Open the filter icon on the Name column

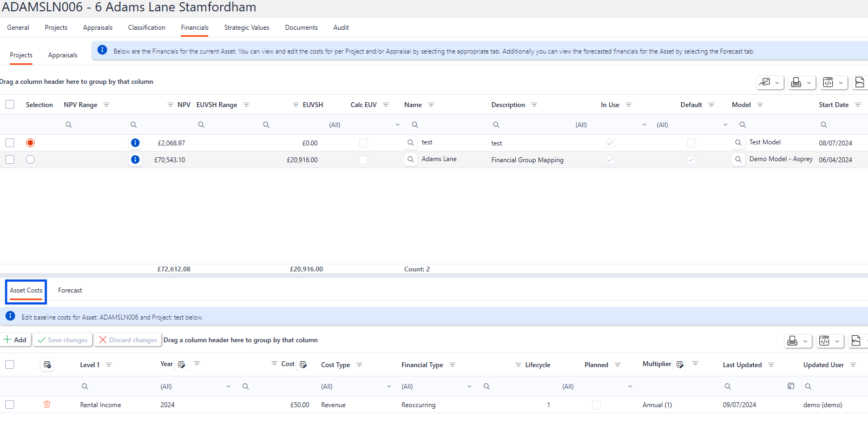[x=431, y=105]
